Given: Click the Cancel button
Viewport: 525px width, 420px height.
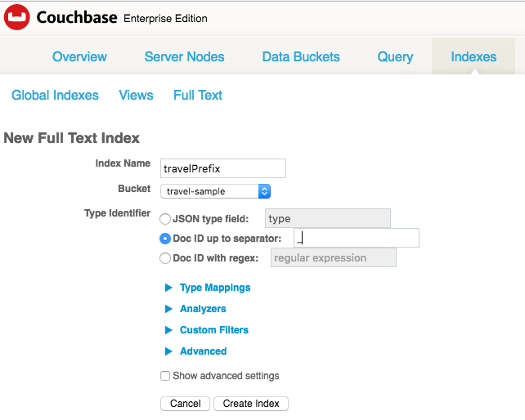Looking at the screenshot, I should pyautogui.click(x=185, y=404).
